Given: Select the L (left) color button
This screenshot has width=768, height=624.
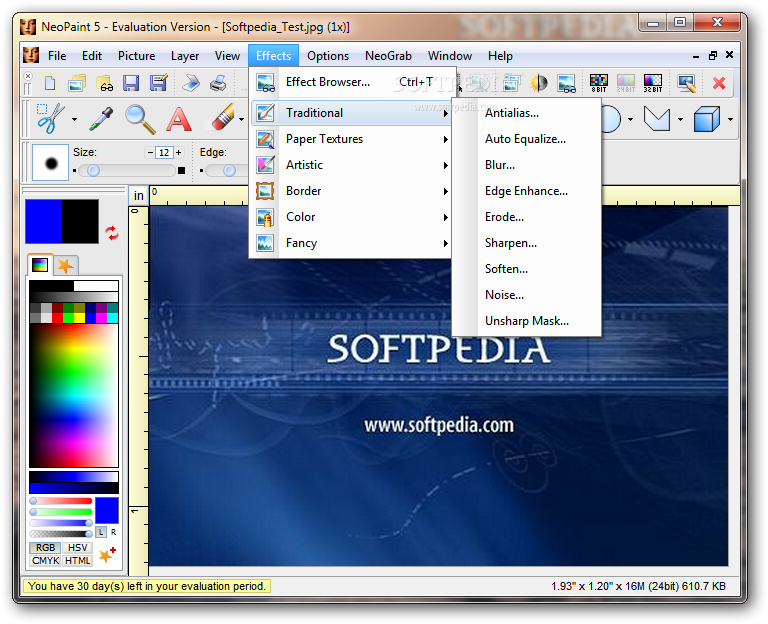Looking at the screenshot, I should click(101, 532).
